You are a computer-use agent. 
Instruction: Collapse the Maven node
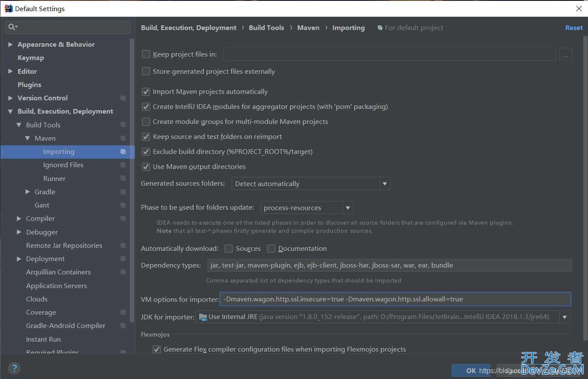click(27, 138)
